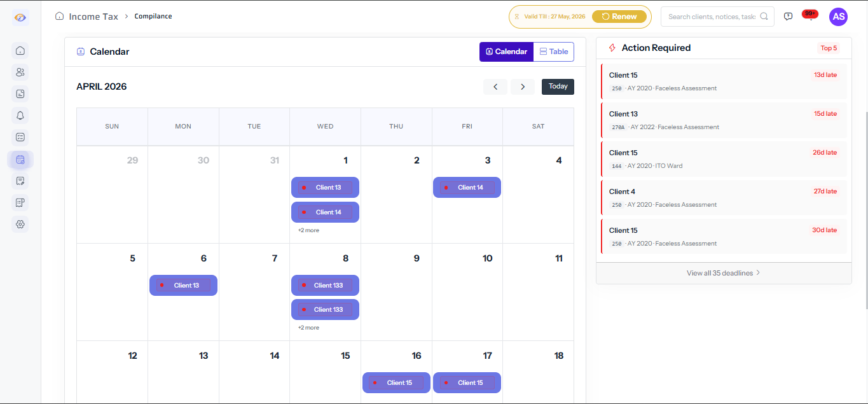Image resolution: width=868 pixels, height=404 pixels.
Task: Open the document sidebar icon below Clients
Action: 20,94
